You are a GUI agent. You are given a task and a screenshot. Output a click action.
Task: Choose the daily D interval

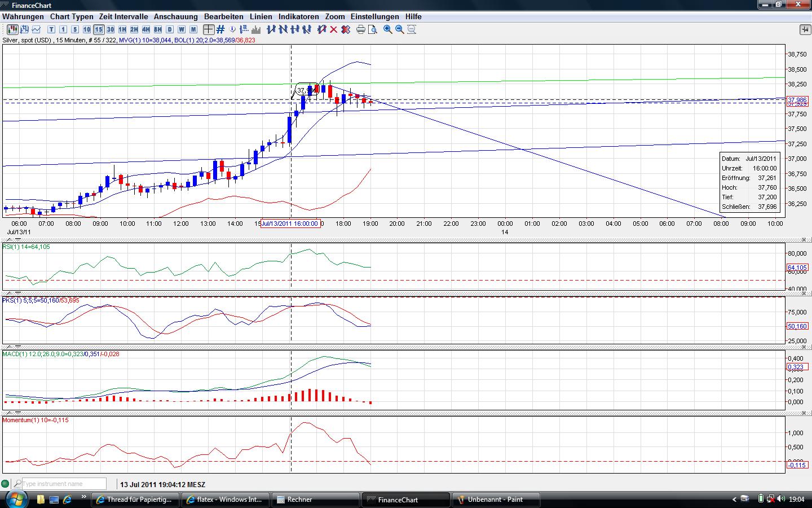pyautogui.click(x=170, y=29)
